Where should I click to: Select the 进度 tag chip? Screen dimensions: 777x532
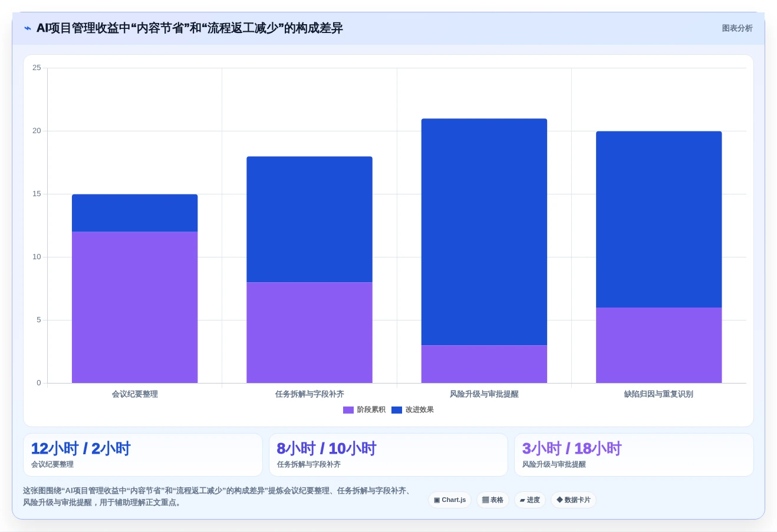(530, 500)
